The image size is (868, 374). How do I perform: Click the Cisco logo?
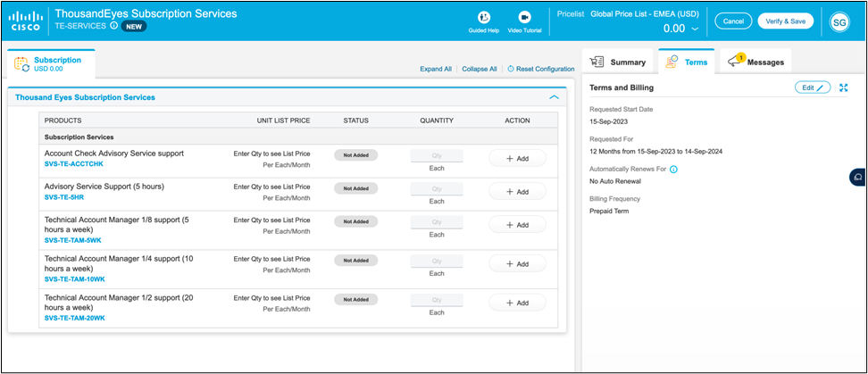point(24,21)
